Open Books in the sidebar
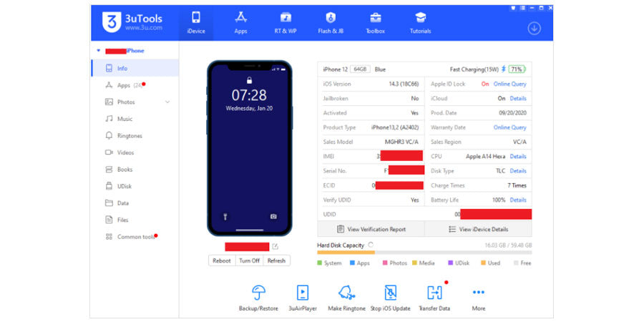 coord(135,169)
